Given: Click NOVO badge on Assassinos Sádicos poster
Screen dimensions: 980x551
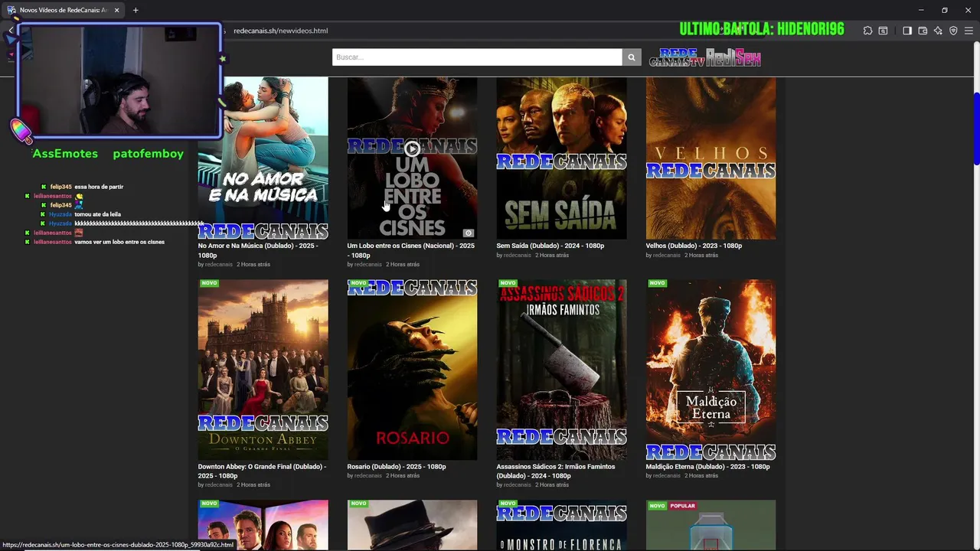Looking at the screenshot, I should coord(508,283).
